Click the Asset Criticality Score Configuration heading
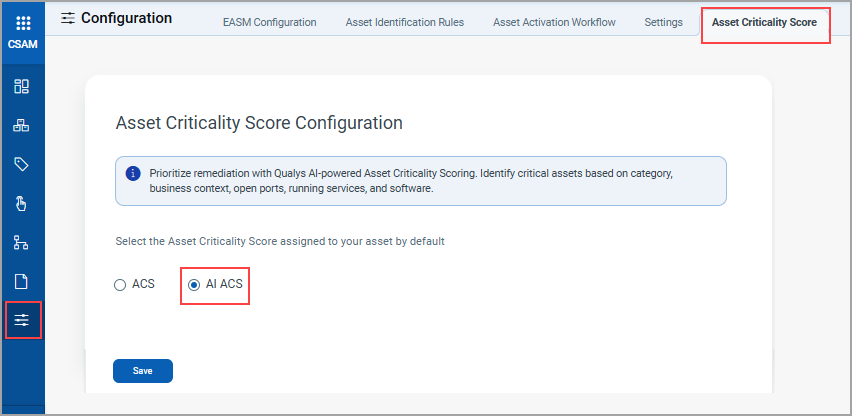This screenshot has height=416, width=852. [259, 123]
